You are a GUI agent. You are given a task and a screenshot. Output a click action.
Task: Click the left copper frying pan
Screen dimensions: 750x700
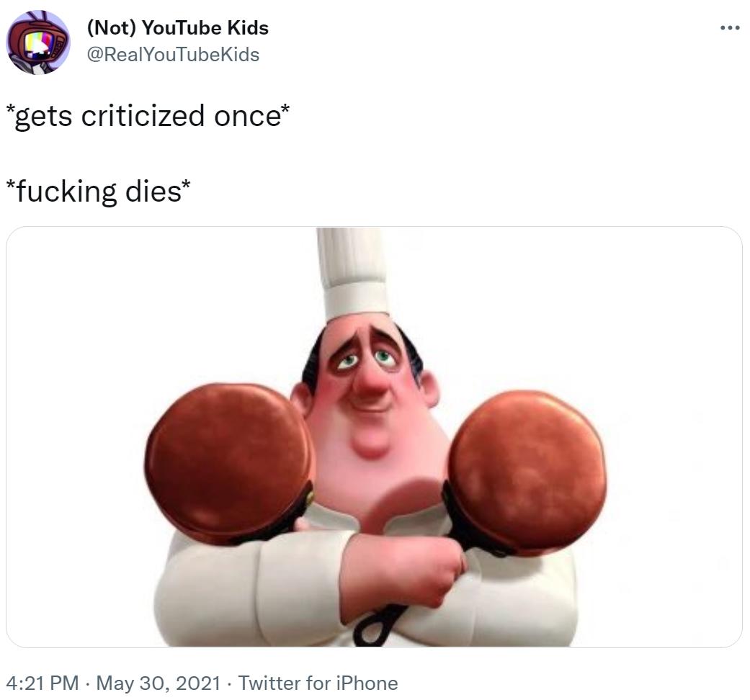coord(229,461)
